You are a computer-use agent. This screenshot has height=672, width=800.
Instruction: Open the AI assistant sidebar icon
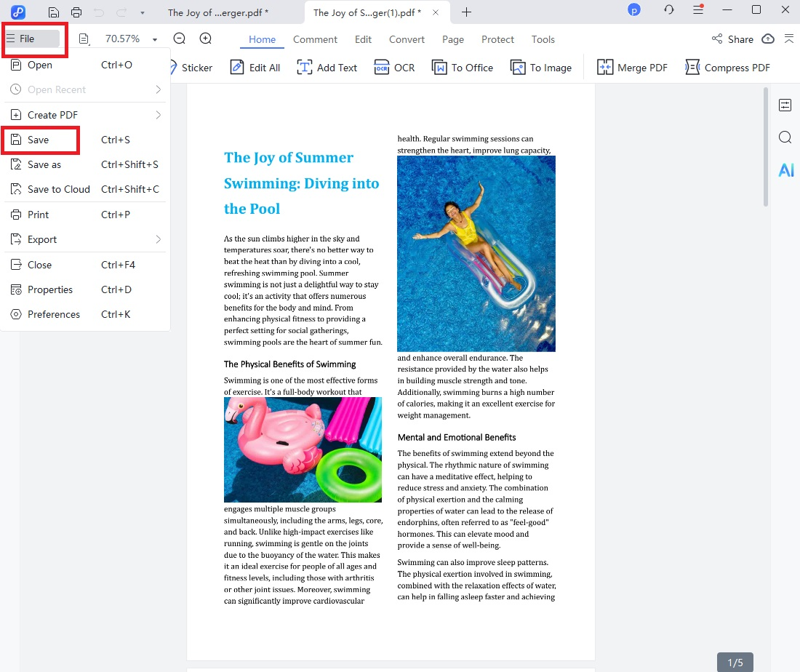785,170
